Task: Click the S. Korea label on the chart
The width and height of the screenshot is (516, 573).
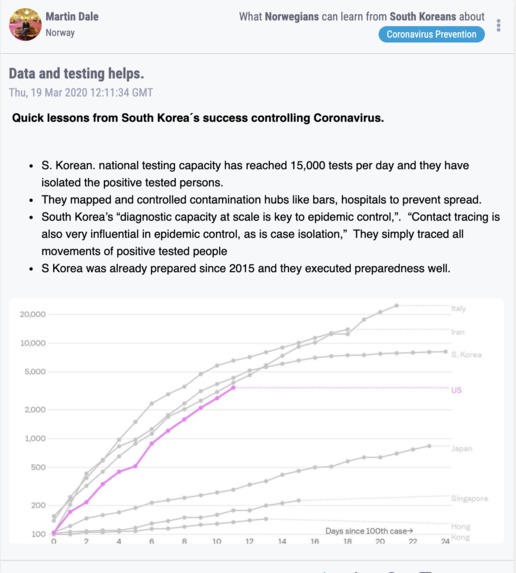Action: click(466, 354)
